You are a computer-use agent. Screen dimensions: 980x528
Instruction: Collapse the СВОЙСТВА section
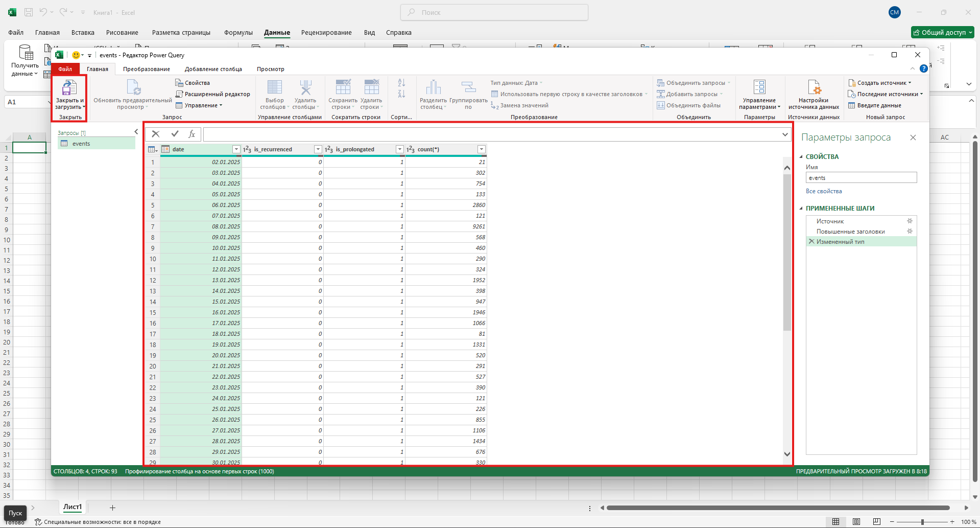click(x=801, y=157)
